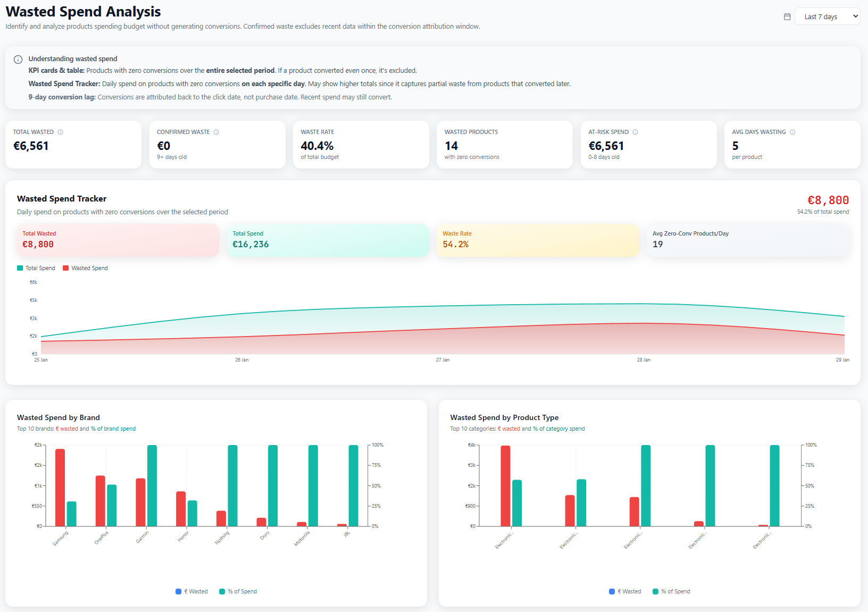Click the info icon next to AT-RISK SPEND

(x=635, y=132)
